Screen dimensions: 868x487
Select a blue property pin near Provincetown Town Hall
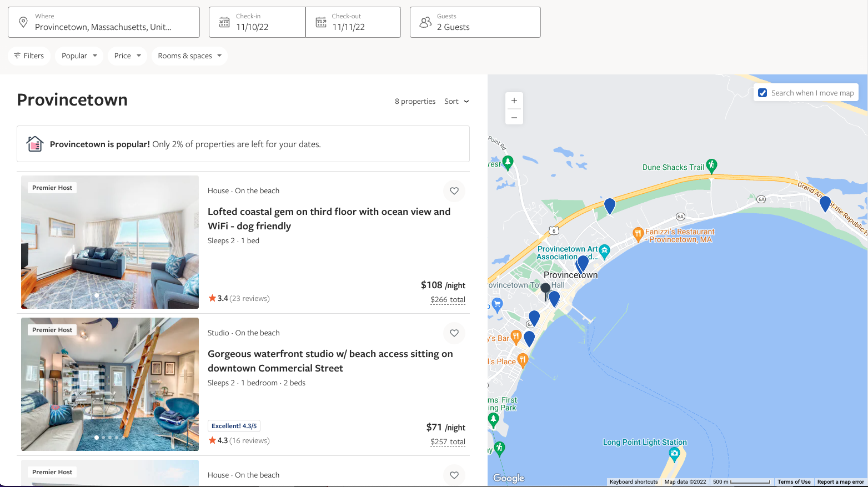(554, 298)
